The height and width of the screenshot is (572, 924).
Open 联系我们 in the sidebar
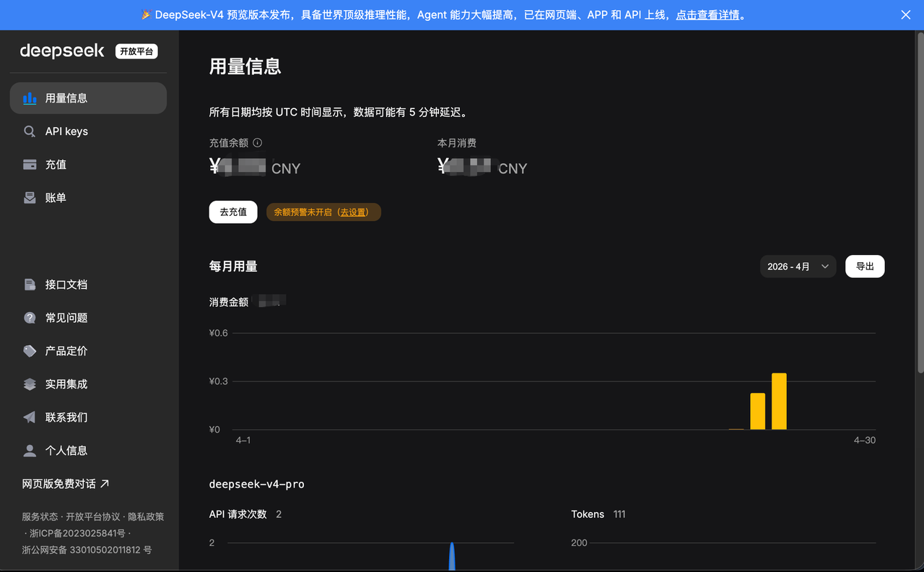88,417
